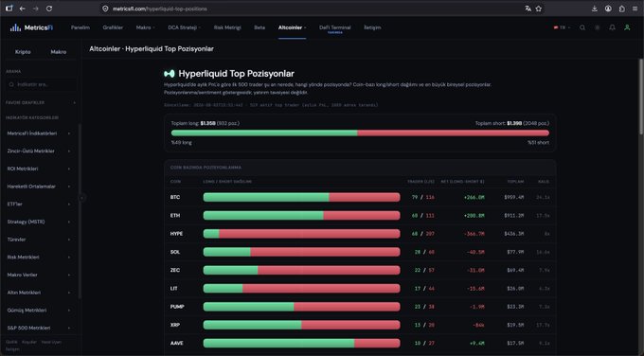Click the search magnifier icon in site header
This screenshot has width=644, height=356.
point(582,27)
